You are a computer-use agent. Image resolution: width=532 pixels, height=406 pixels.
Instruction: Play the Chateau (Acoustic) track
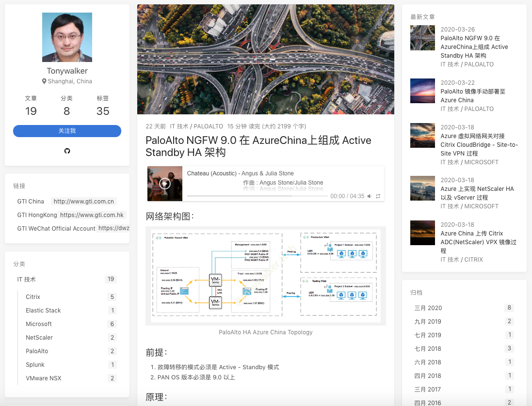[165, 184]
